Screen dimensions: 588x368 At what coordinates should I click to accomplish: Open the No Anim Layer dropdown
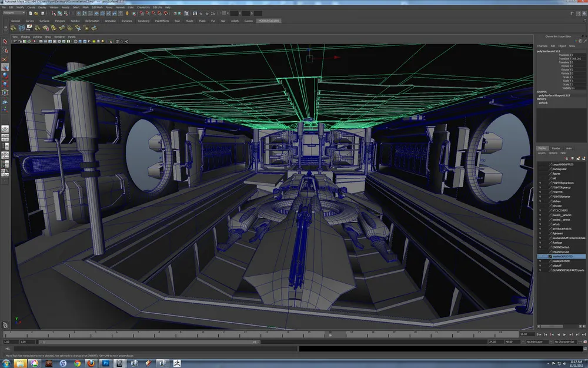[539, 342]
